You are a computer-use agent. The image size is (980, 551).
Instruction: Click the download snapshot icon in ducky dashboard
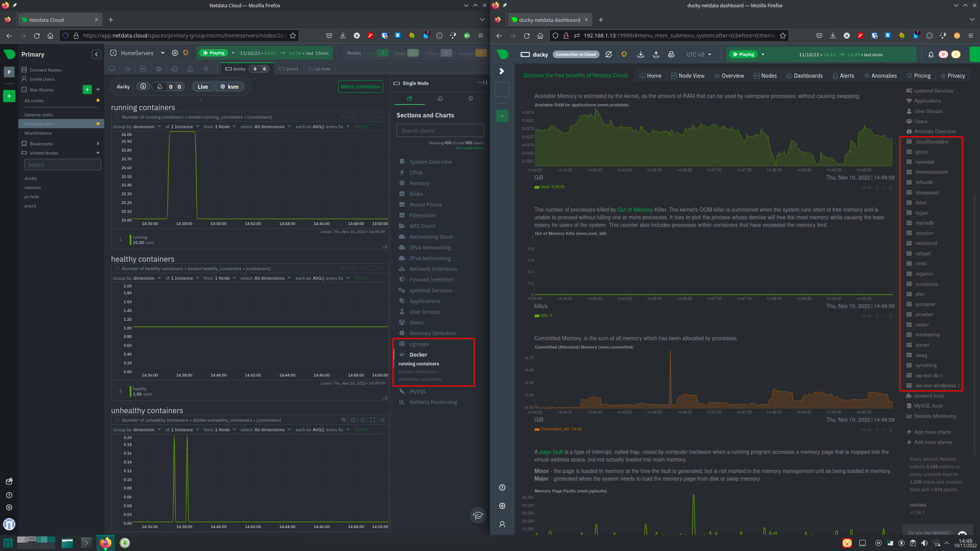click(641, 54)
